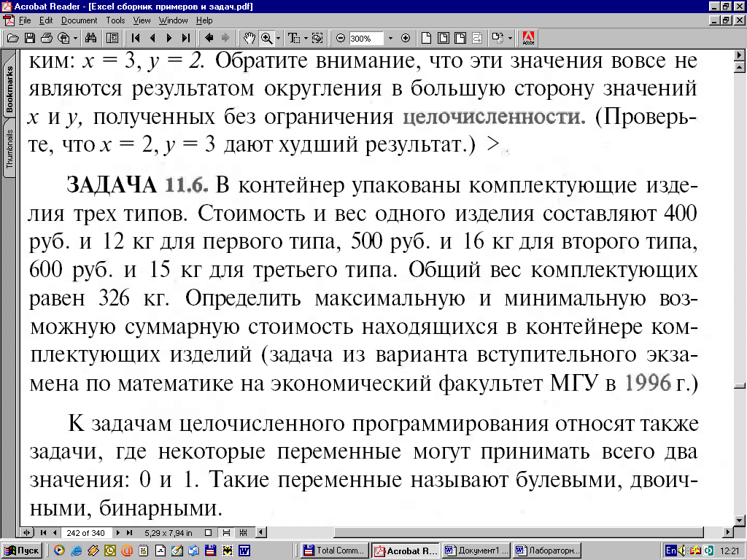Open a file with the folder icon

13,38
